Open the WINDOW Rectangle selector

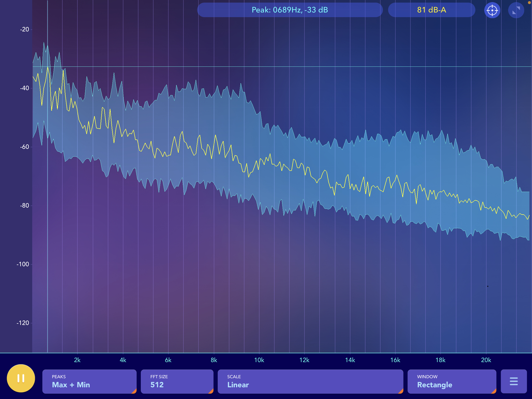(452, 381)
